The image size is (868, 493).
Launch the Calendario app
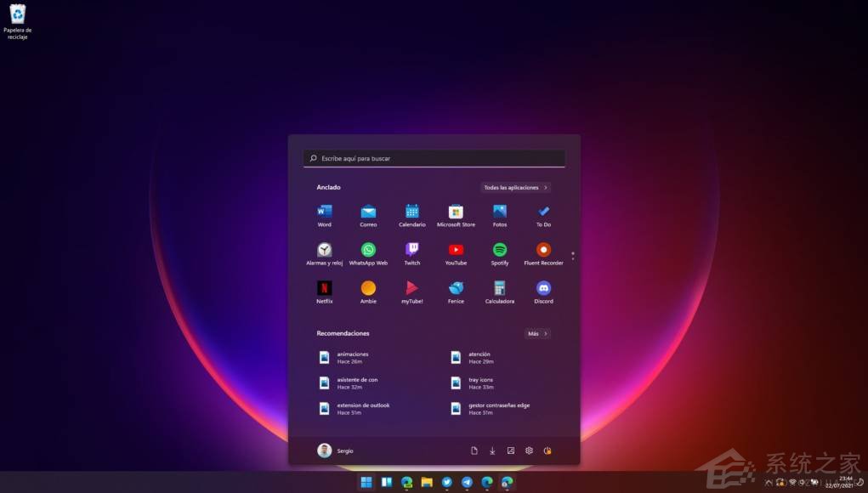[x=411, y=216]
